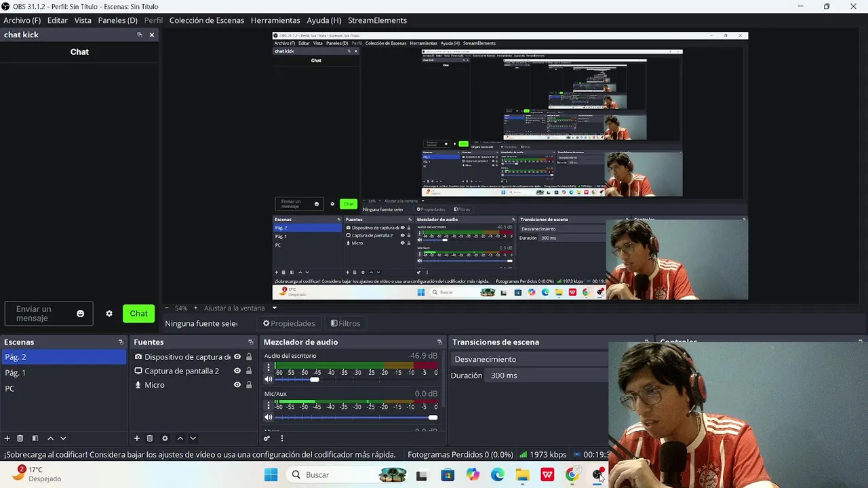868x488 pixels.
Task: Open Desvanecimiento transition dropdown
Action: pos(529,359)
